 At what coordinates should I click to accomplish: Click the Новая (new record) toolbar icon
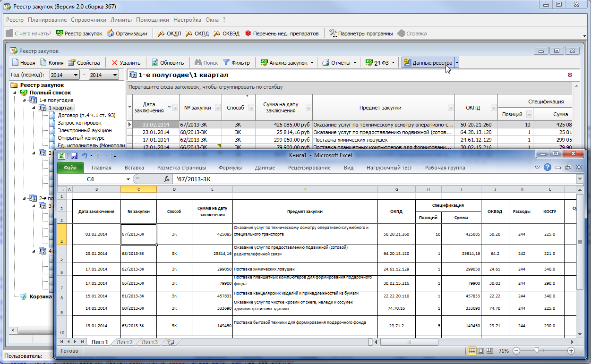tap(16, 63)
